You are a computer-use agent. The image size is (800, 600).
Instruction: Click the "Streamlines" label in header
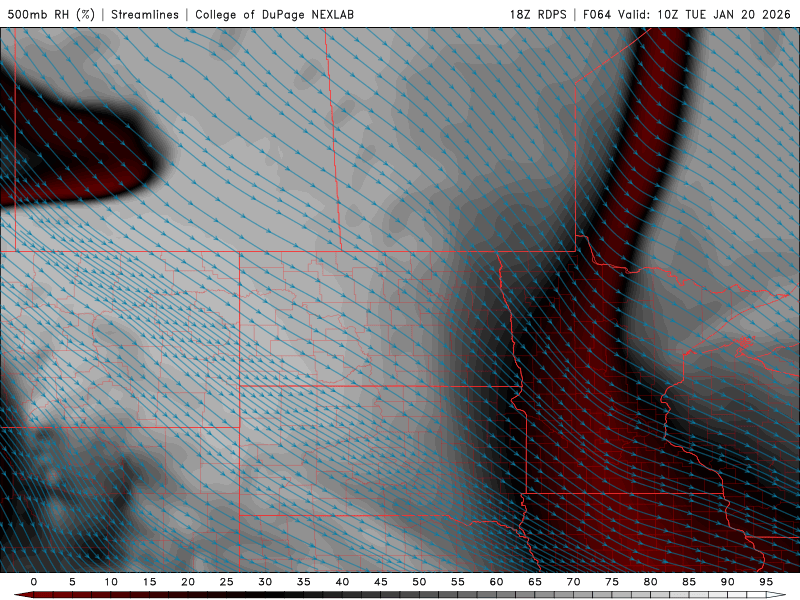[x=145, y=14]
